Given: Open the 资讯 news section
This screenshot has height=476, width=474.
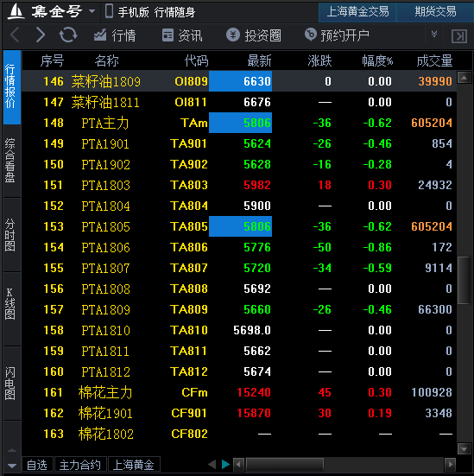Looking at the screenshot, I should 182,35.
